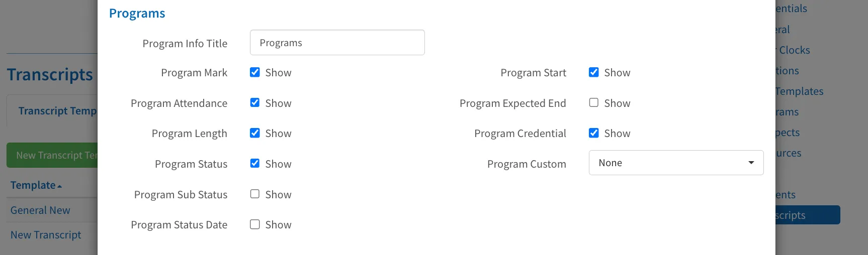Uncheck the Program Mark Show checkbox
This screenshot has width=868, height=255.
255,72
